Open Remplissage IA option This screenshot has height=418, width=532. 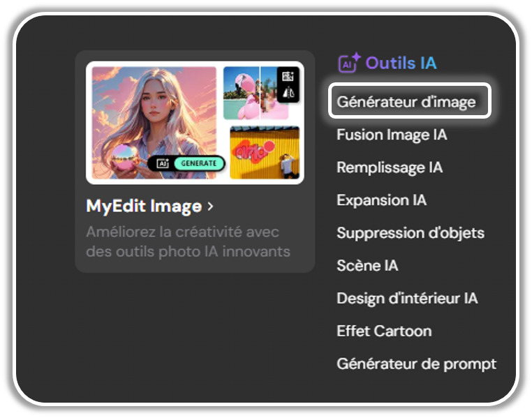[390, 167]
